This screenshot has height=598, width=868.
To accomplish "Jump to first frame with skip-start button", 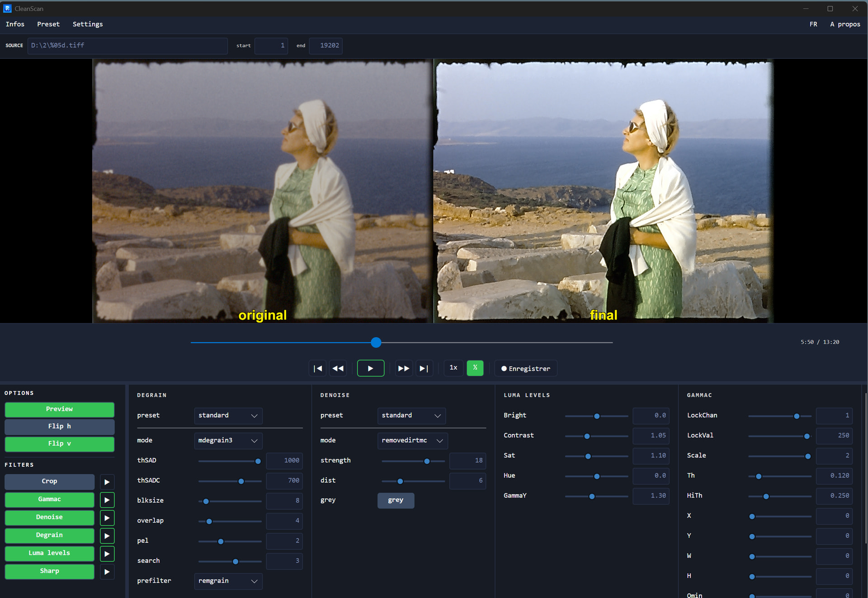I will [318, 368].
